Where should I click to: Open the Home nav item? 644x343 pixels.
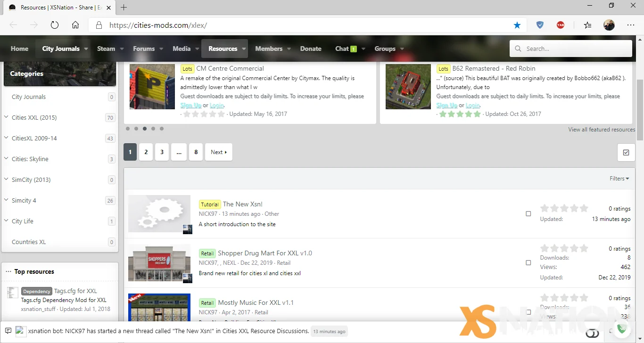tap(19, 49)
